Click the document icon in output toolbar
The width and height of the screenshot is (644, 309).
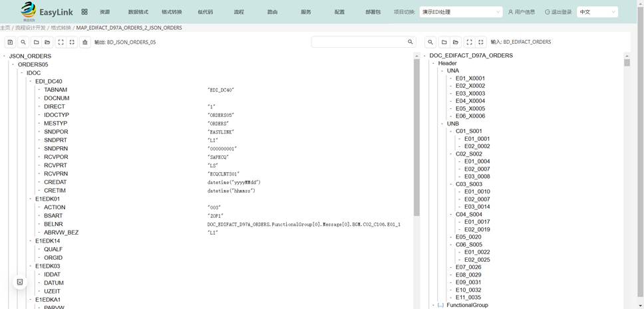tap(10, 42)
